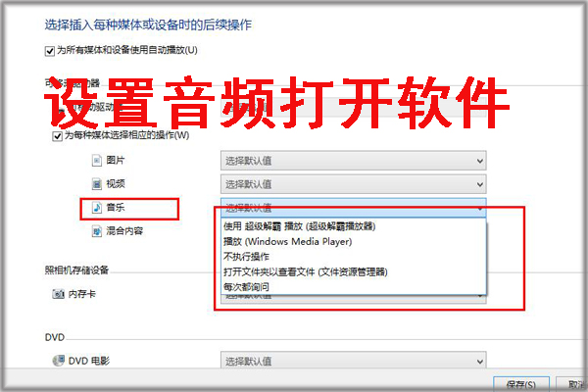Collapse the open 音乐 dropdown
The image size is (588, 392).
353,208
